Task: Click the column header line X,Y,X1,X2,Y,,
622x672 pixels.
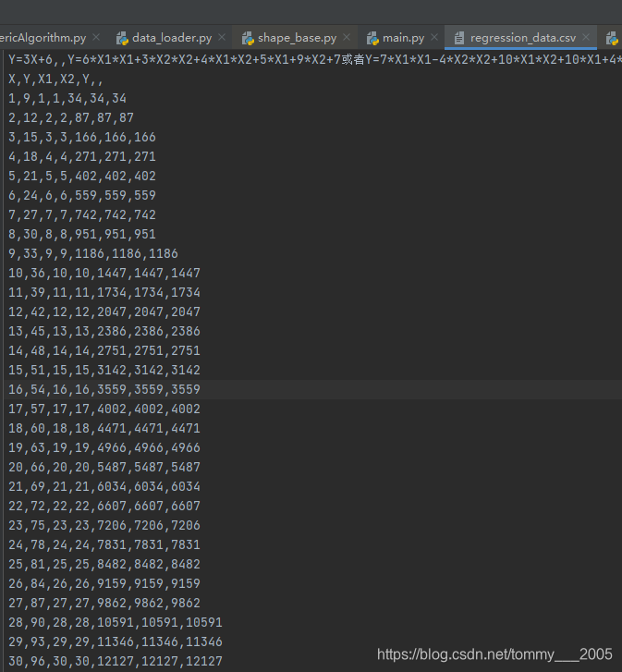Action: 55,79
